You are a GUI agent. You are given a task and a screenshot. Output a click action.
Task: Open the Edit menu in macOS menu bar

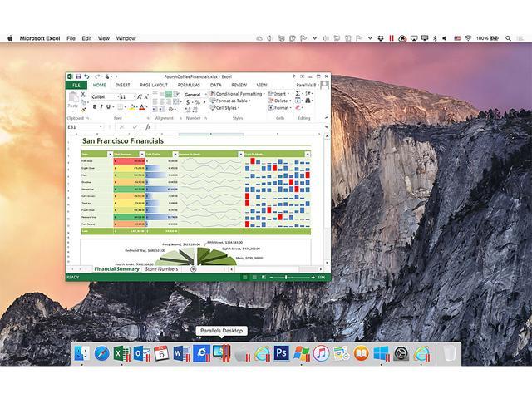[x=85, y=38]
